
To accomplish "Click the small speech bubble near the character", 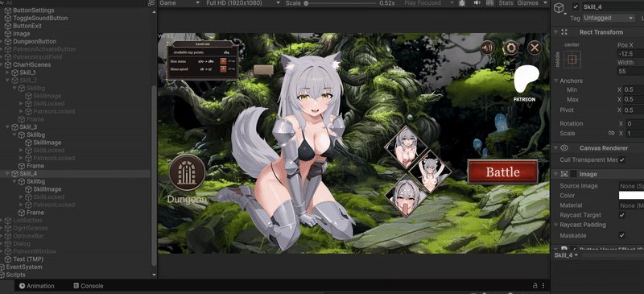I will coord(263,70).
